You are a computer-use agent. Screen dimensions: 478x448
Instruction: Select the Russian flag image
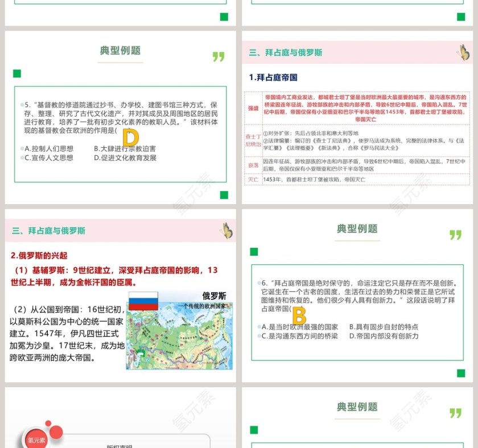click(x=143, y=301)
